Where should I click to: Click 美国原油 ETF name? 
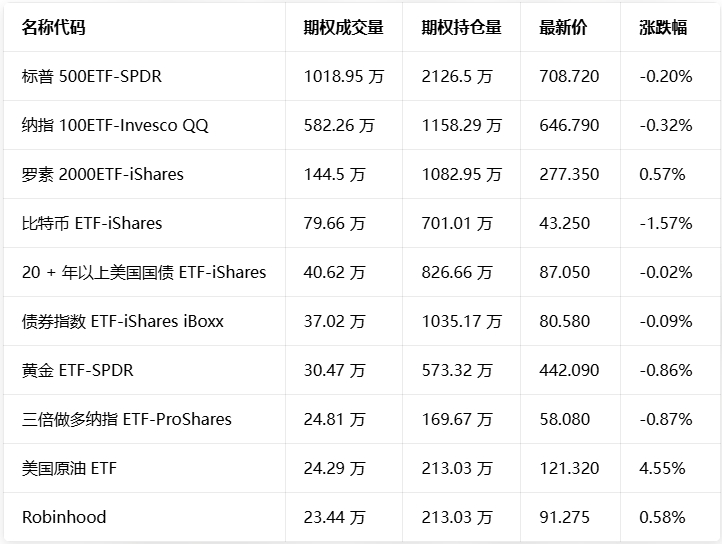[x=69, y=468]
